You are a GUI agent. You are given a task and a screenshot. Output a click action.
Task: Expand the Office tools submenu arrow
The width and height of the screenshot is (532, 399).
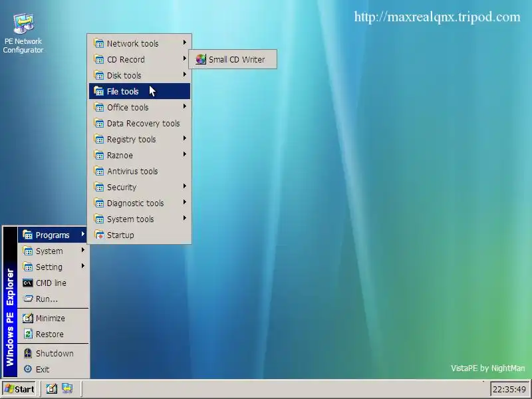[x=185, y=106]
